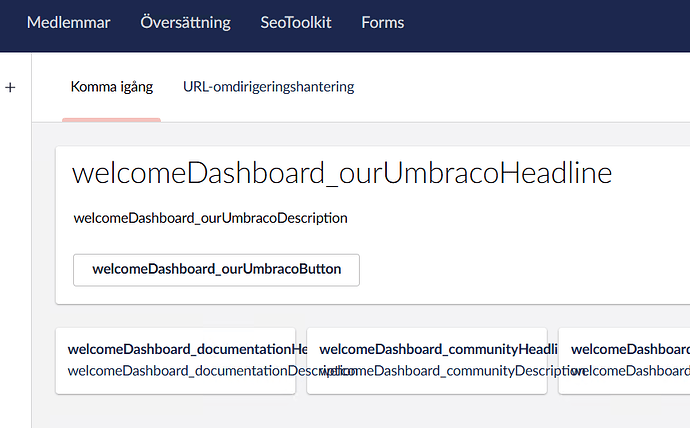Open the Medlemmar section
The height and width of the screenshot is (428, 690).
click(69, 22)
